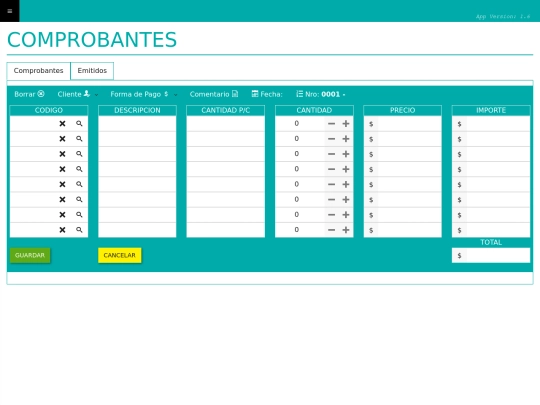Click the third row PRECIO field
The image size is (540, 405).
click(409, 154)
